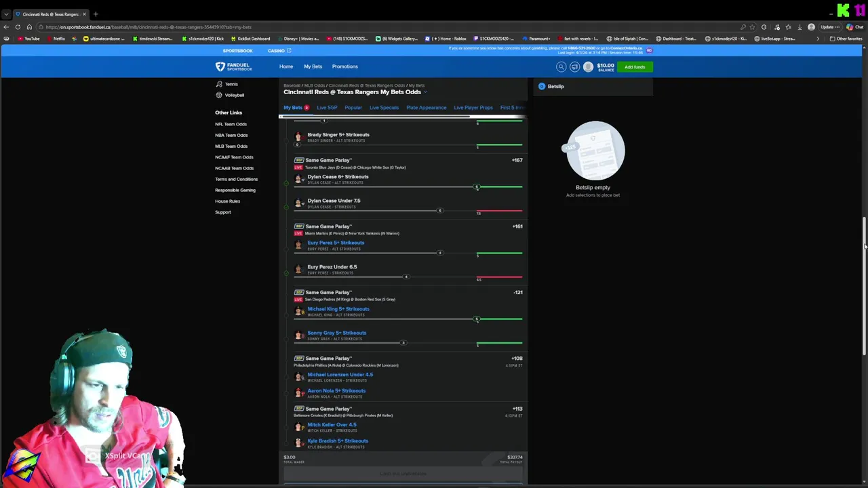Screen dimensions: 868x488
Task: Click Eury Perez 5+ Strikeouts link
Action: pyautogui.click(x=336, y=243)
